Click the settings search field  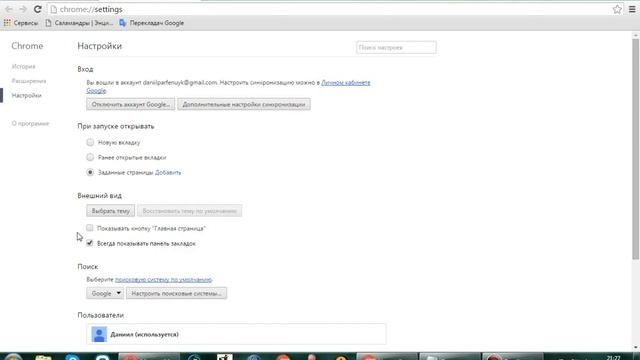click(396, 47)
